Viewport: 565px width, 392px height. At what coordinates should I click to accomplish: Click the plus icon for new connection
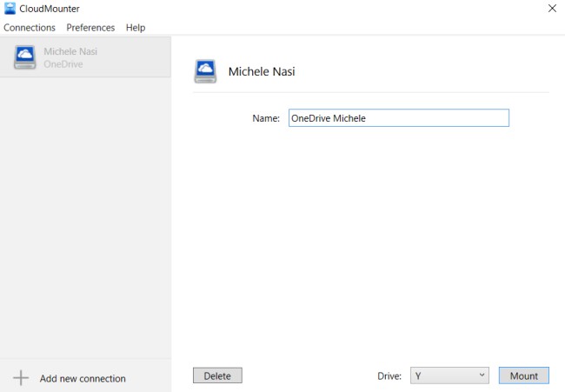click(21, 378)
